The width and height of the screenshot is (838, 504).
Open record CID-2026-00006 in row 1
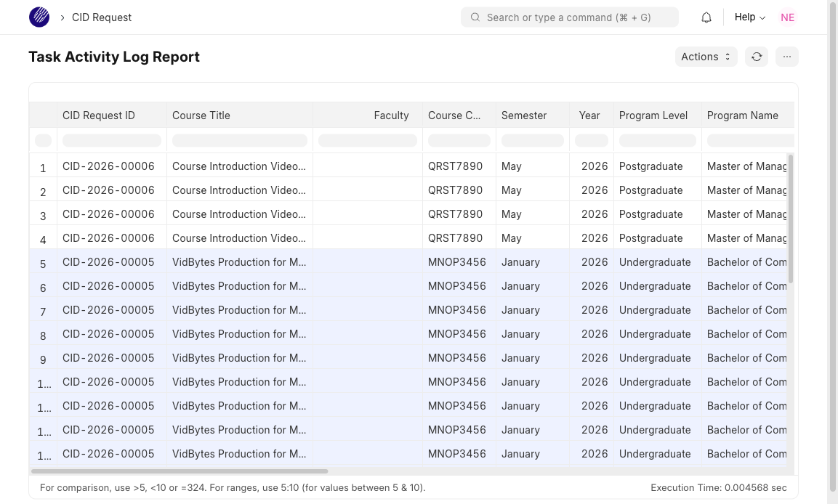click(x=108, y=166)
